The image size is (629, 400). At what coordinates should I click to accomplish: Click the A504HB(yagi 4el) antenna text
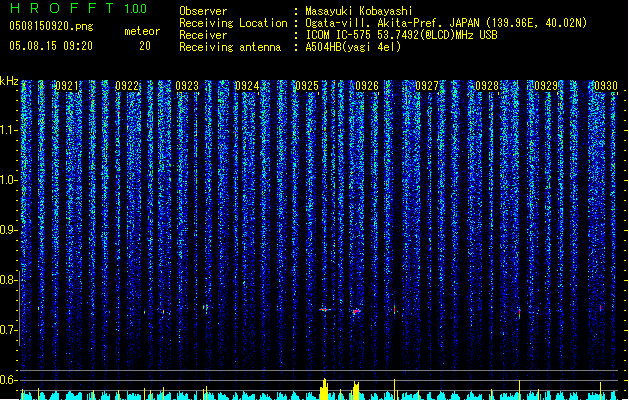point(353,47)
